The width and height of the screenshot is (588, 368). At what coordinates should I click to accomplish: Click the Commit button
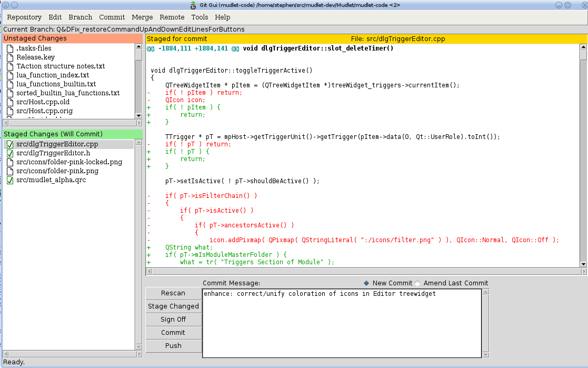coord(174,333)
